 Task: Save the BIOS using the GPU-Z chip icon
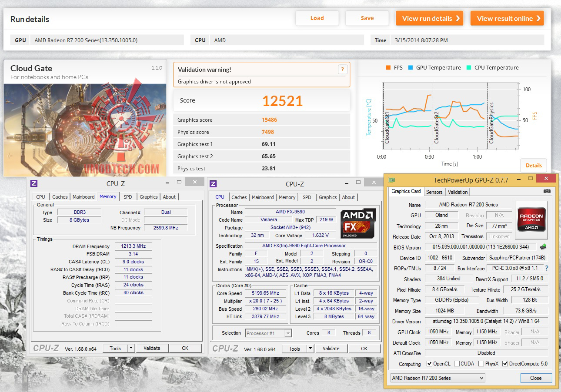(543, 247)
